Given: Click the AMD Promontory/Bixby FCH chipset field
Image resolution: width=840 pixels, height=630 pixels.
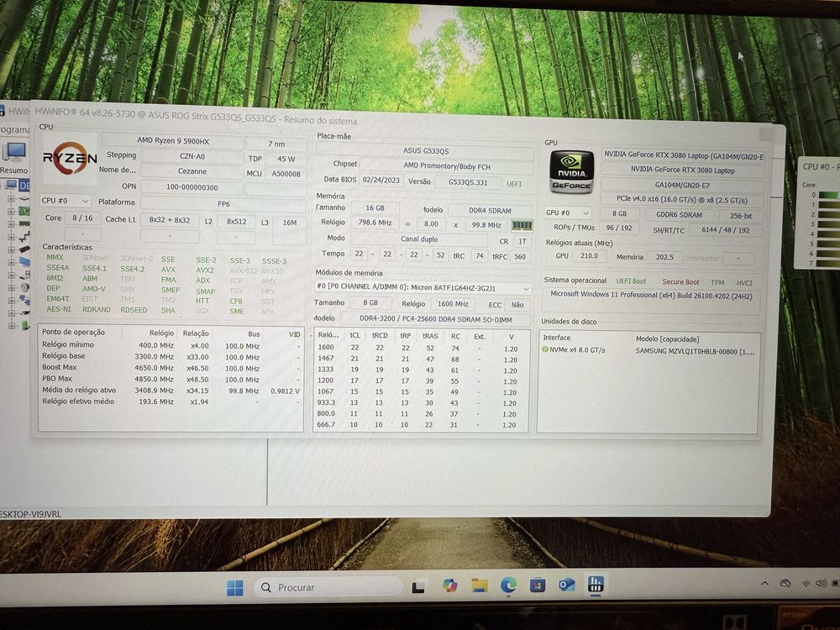Looking at the screenshot, I should [447, 166].
